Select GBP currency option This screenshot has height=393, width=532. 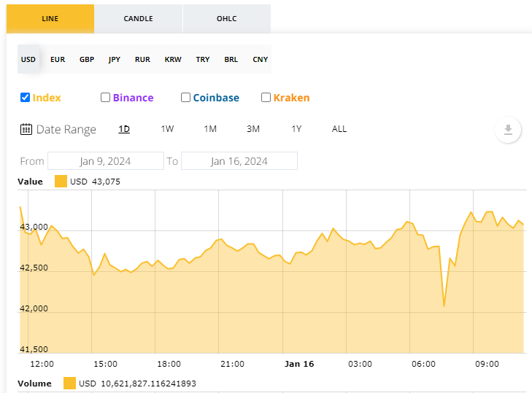pos(87,59)
